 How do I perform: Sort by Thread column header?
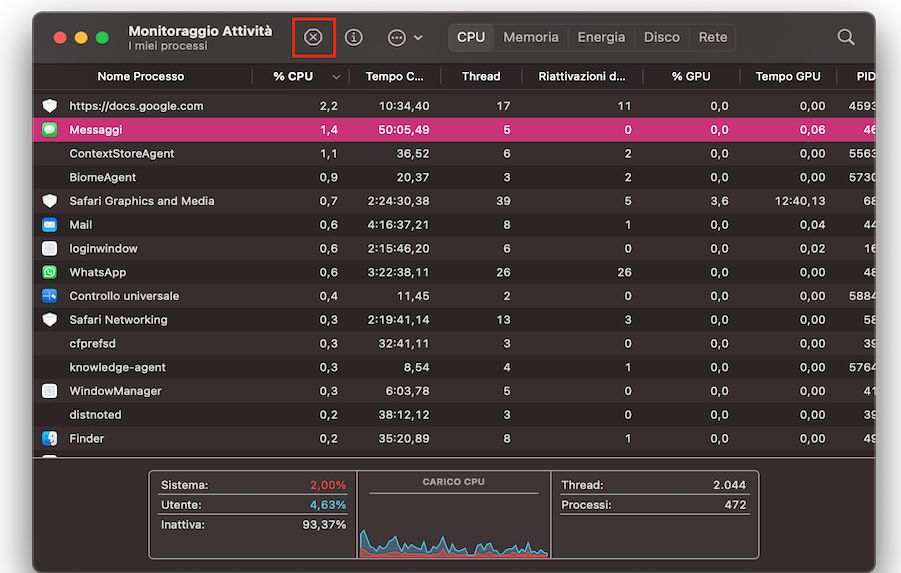pyautogui.click(x=481, y=76)
